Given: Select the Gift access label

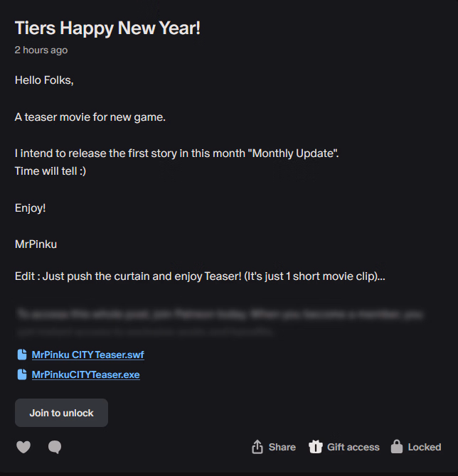Looking at the screenshot, I should (x=353, y=447).
